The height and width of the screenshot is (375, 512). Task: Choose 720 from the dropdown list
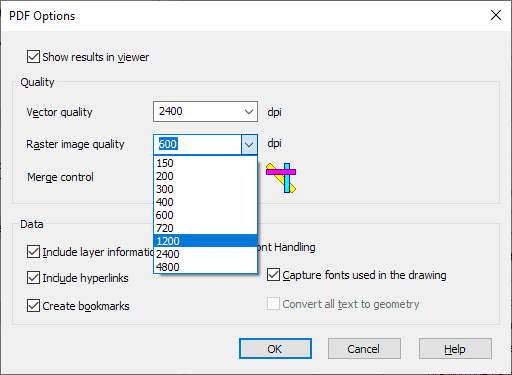point(205,228)
